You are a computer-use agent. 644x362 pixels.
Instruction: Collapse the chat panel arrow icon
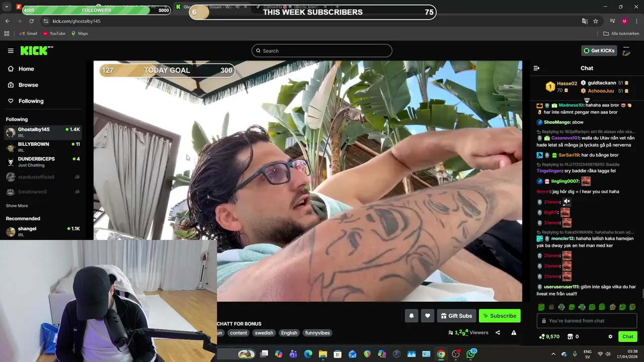(x=536, y=68)
